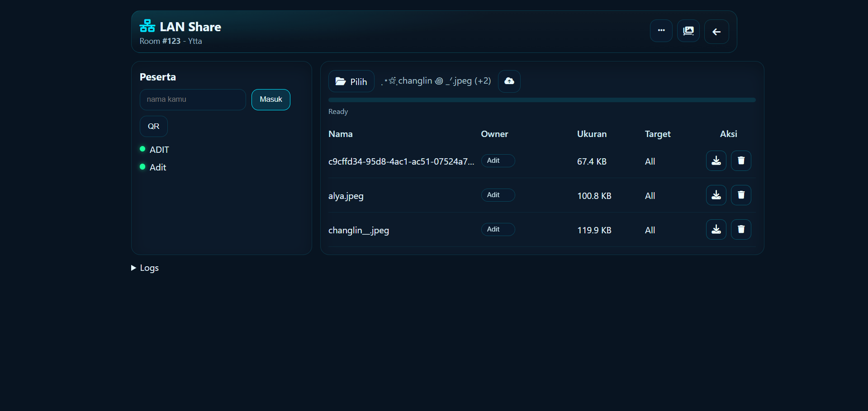The width and height of the screenshot is (868, 411).
Task: Show the room QR code
Action: 153,126
